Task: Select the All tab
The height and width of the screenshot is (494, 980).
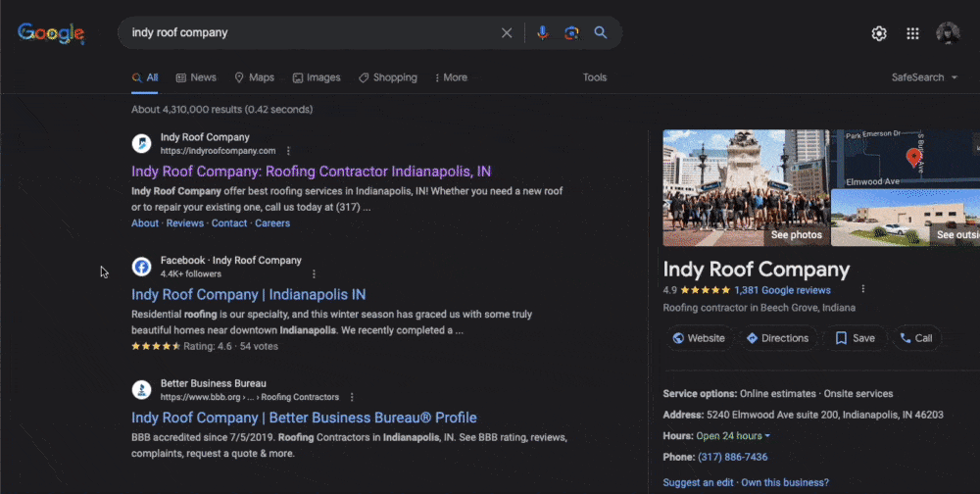Action: tap(144, 77)
